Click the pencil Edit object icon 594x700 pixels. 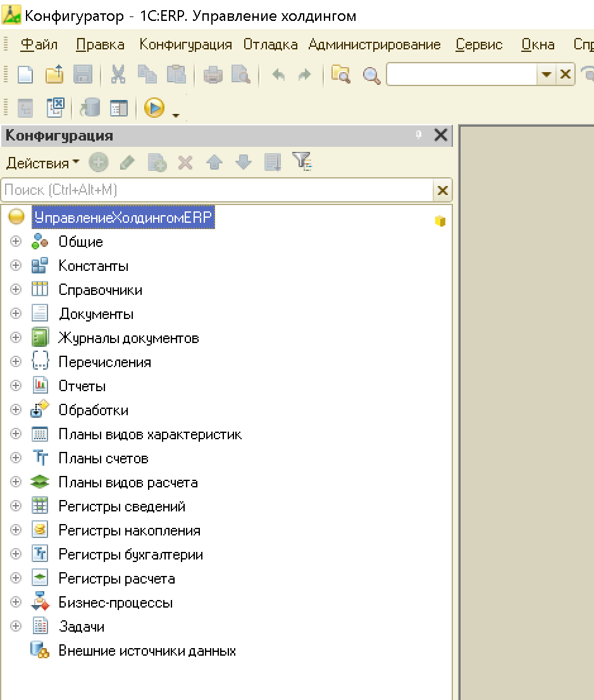[x=128, y=162]
